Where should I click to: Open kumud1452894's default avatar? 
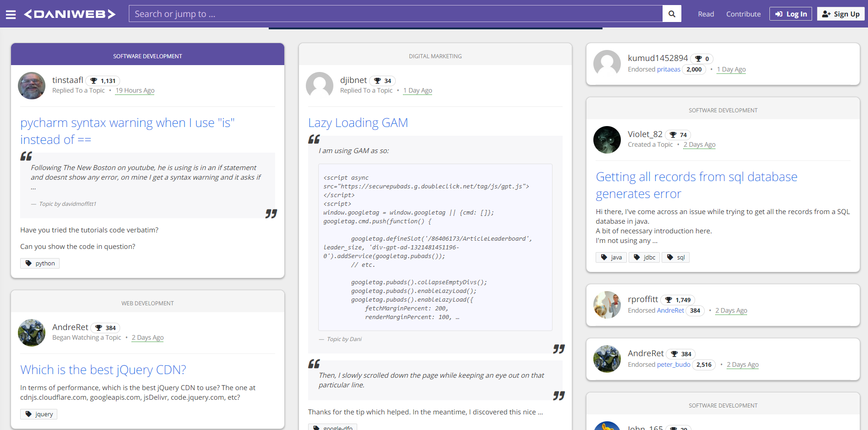click(x=607, y=64)
